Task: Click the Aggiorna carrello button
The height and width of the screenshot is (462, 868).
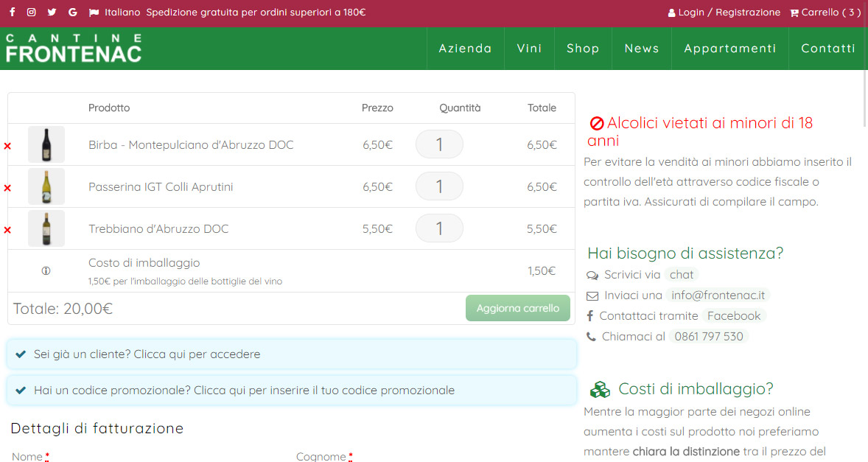Action: [x=517, y=308]
